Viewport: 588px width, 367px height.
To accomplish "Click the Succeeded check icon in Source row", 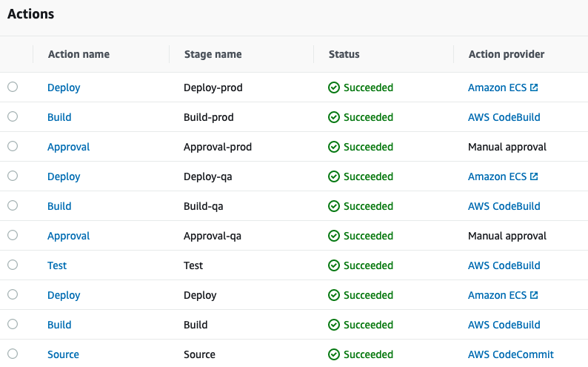I will 334,354.
